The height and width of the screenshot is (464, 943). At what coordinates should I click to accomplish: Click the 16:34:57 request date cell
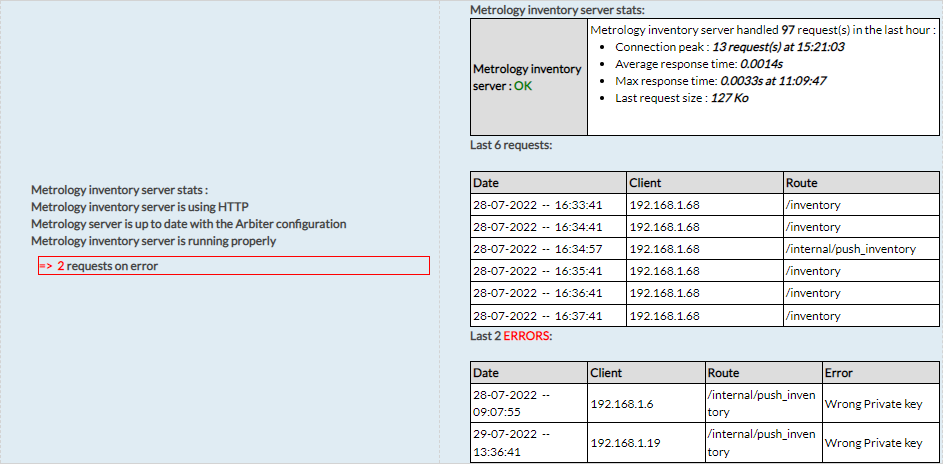(538, 249)
